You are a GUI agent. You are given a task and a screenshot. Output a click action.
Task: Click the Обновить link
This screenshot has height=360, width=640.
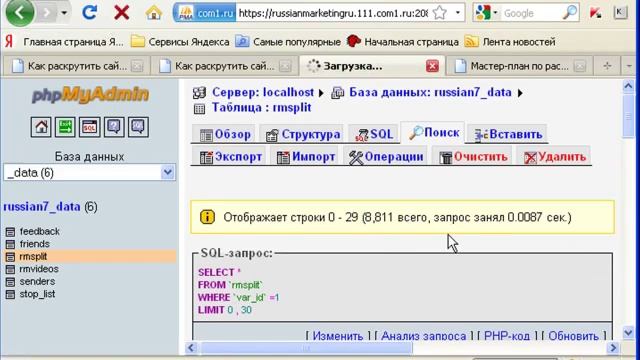pos(573,336)
